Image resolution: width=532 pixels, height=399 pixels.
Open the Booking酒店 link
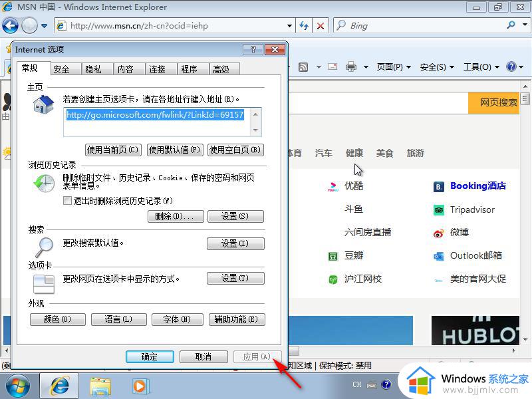477,186
